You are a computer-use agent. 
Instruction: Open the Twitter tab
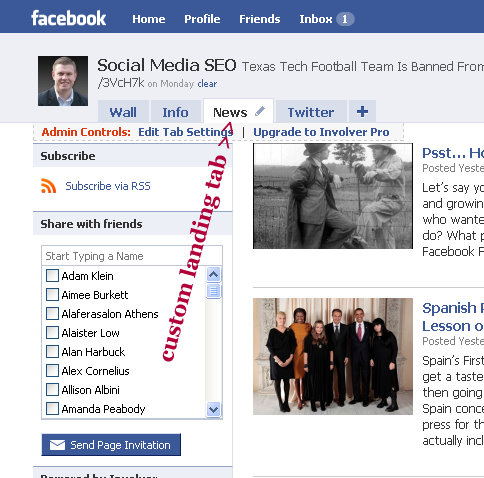[x=311, y=112]
